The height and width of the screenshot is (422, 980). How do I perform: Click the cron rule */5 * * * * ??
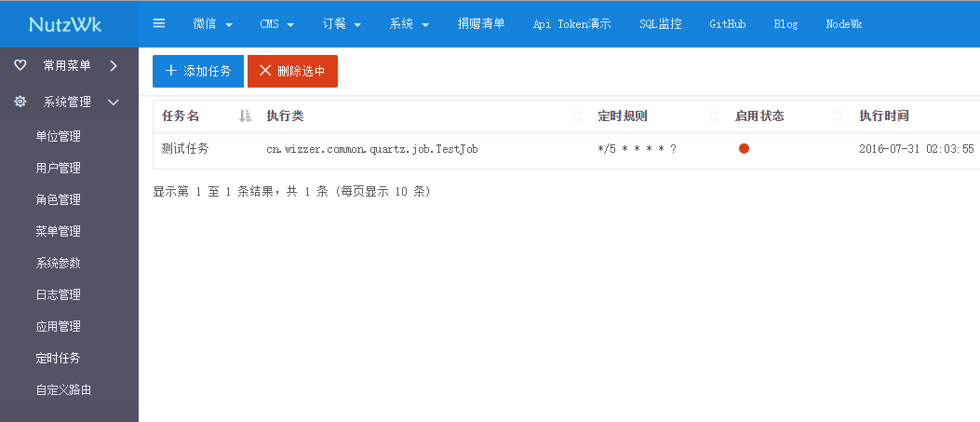(x=637, y=149)
